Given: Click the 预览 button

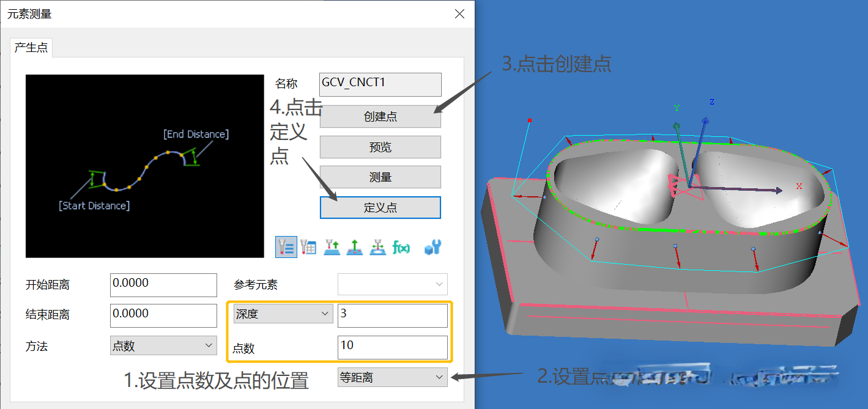Looking at the screenshot, I should pyautogui.click(x=380, y=147).
